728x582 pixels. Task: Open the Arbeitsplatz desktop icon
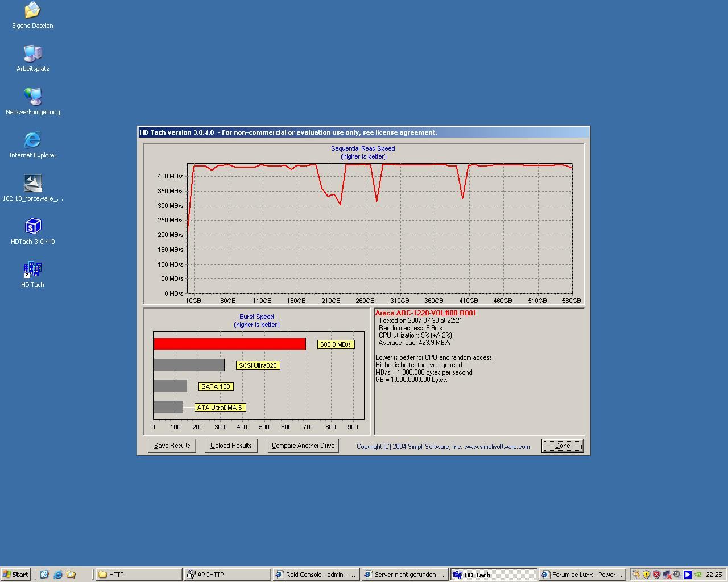pyautogui.click(x=32, y=59)
